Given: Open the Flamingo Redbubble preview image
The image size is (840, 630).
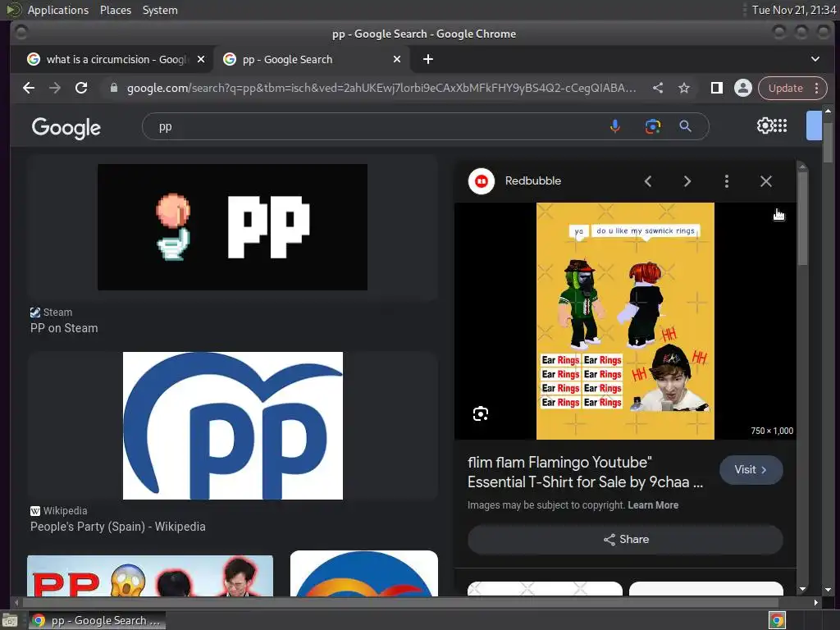Looking at the screenshot, I should tap(625, 321).
